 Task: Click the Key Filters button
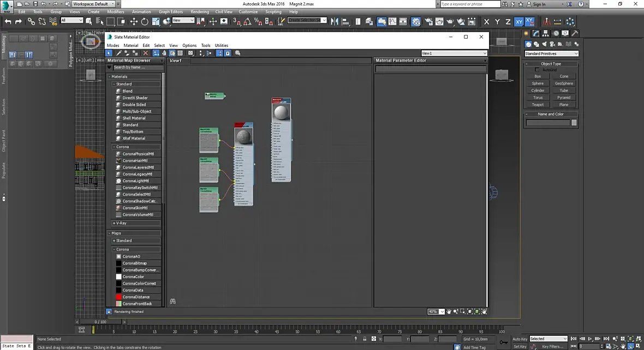coord(552,346)
